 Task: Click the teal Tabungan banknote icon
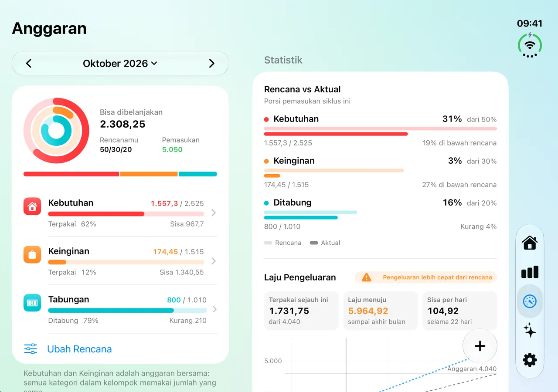tap(32, 303)
